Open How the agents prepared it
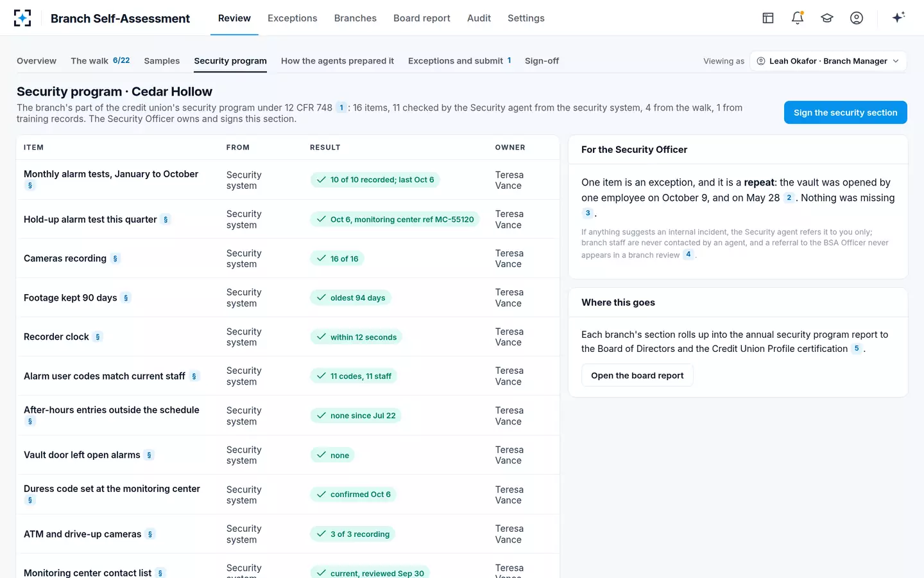This screenshot has width=924, height=578. tap(338, 61)
